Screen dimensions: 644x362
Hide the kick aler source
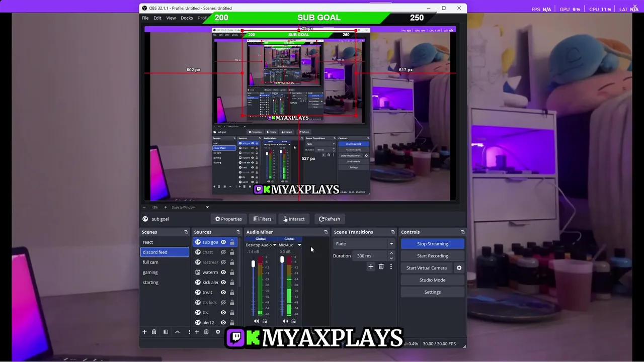[223, 283]
